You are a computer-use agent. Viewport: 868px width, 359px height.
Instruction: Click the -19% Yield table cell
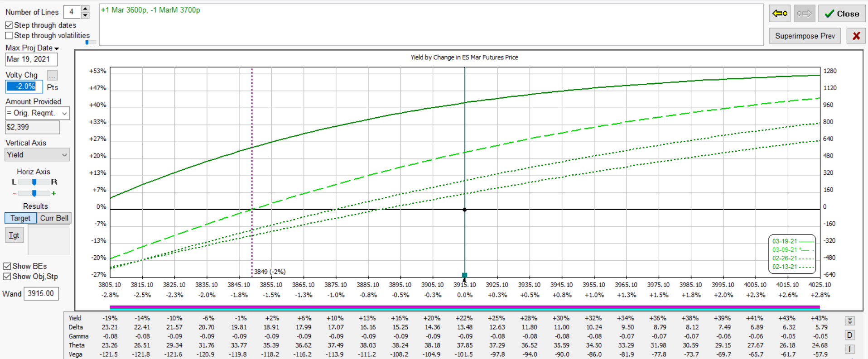[x=110, y=318]
